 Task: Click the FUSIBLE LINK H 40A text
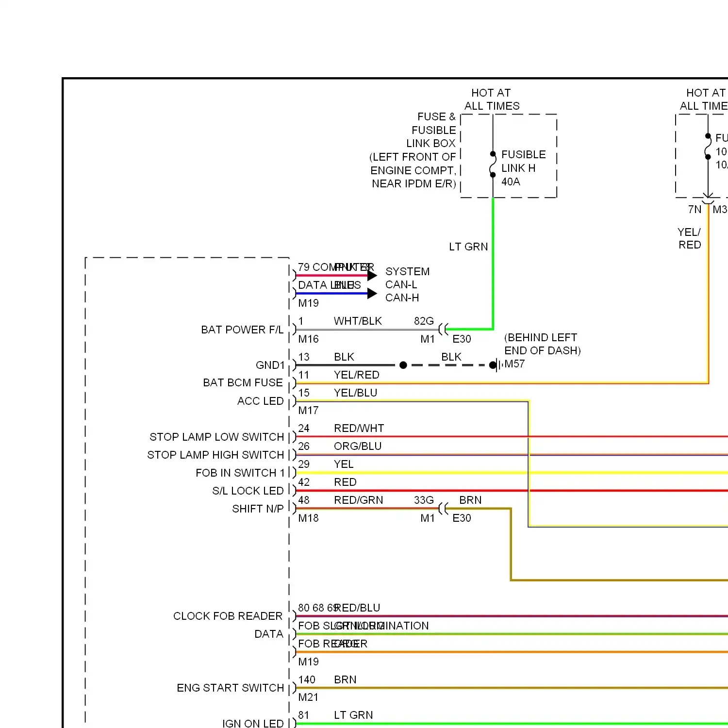click(524, 168)
